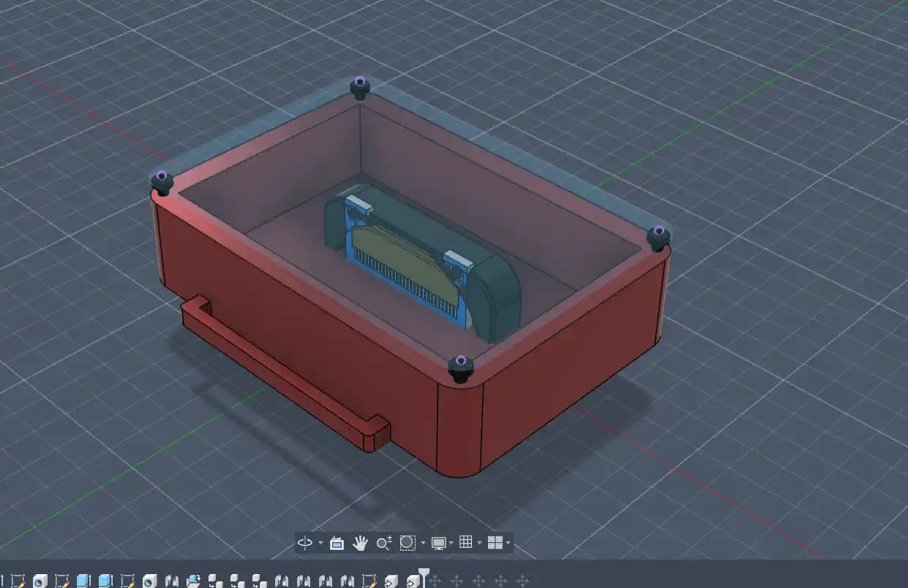Screen dimensions: 908x588
Task: Select the move feature just before timeline marker
Action: pos(413,581)
